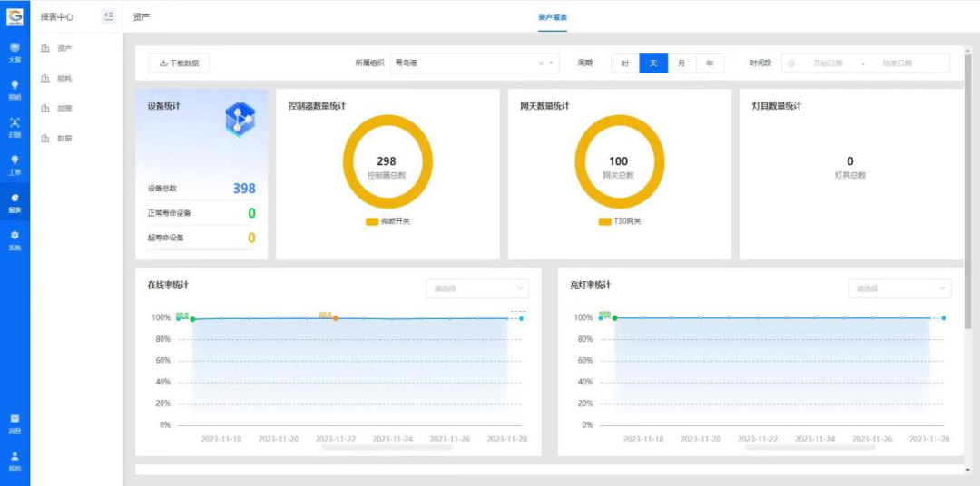The width and height of the screenshot is (980, 486).
Task: Open the 能耗 energy report menu item
Action: [x=64, y=79]
